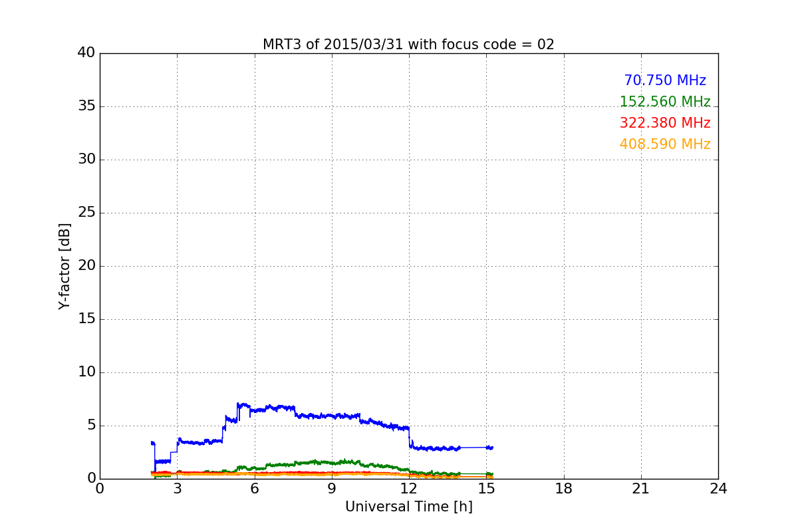The image size is (798, 532).
Task: Select the 322.380 MHz legend label
Action: pyautogui.click(x=665, y=123)
